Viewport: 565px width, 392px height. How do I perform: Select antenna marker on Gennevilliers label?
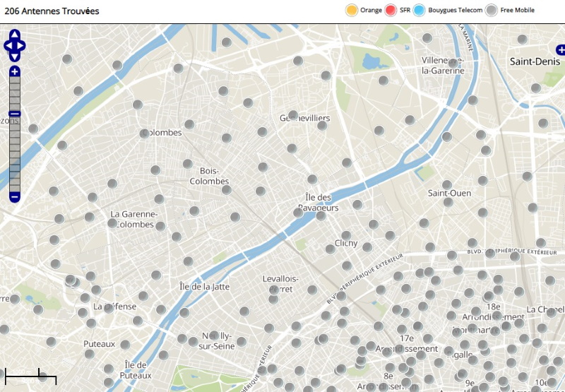(293, 115)
